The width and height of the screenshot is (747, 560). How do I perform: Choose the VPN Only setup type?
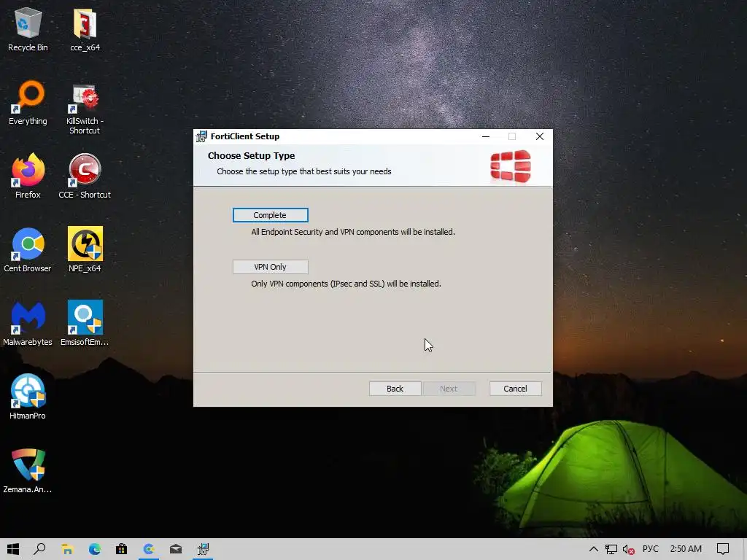(x=270, y=267)
